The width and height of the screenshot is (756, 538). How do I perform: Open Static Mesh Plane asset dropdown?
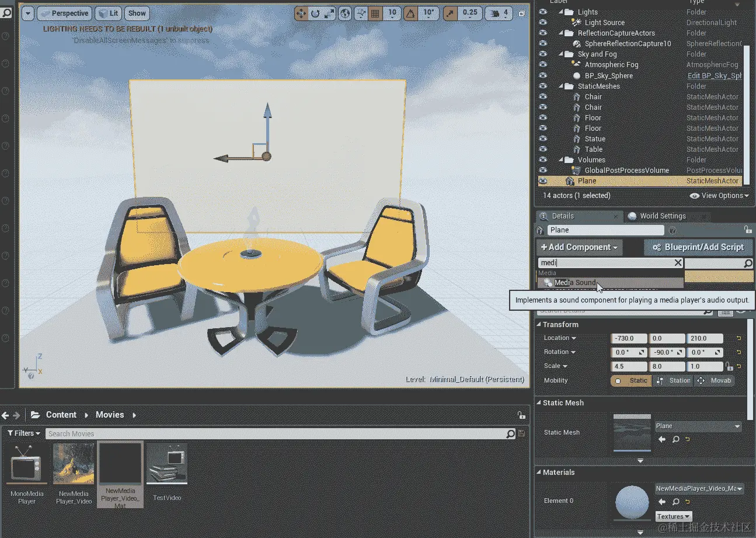[x=698, y=426]
